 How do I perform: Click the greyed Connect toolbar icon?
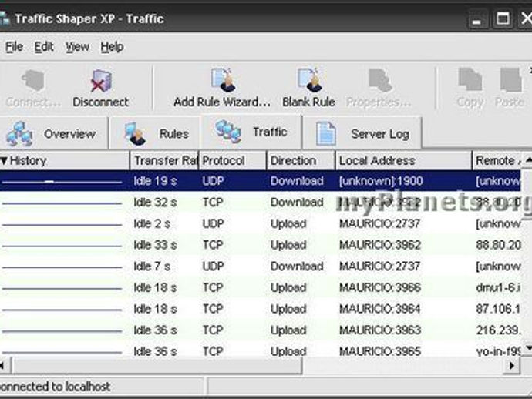click(33, 80)
